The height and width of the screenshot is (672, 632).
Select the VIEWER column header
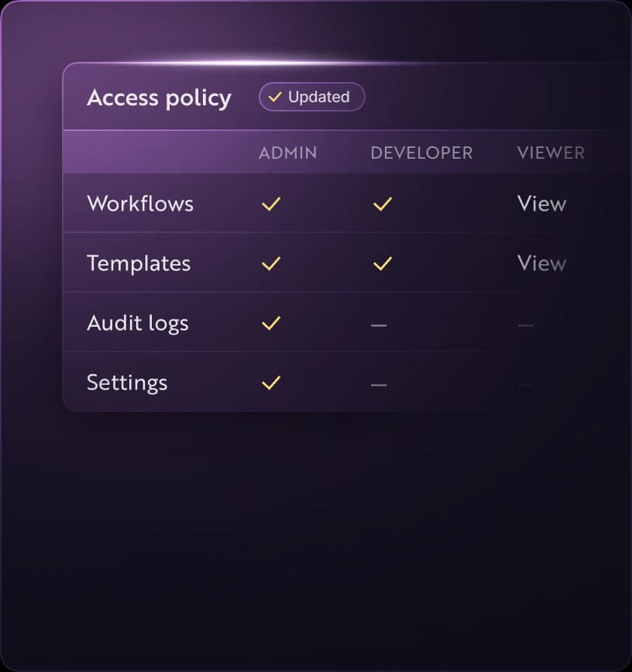pos(551,153)
